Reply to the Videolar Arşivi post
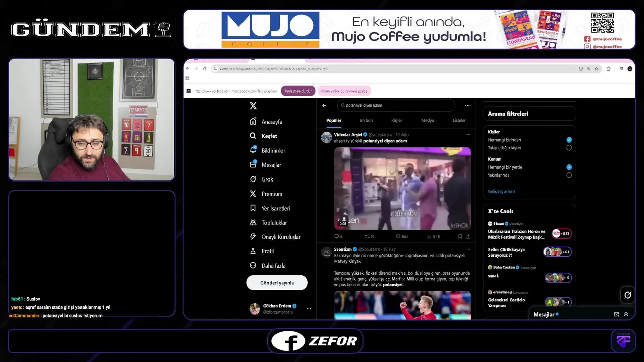Image resolution: width=644 pixels, height=362 pixels. tap(338, 236)
